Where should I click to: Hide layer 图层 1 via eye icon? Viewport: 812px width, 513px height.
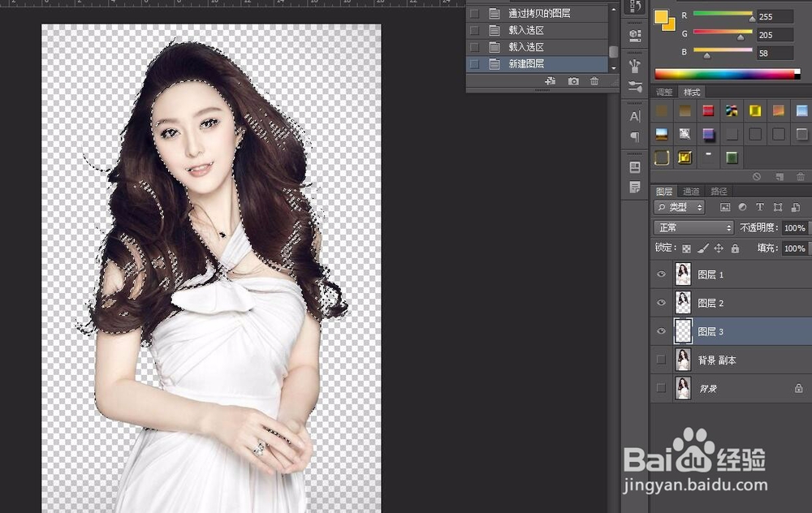[661, 274]
